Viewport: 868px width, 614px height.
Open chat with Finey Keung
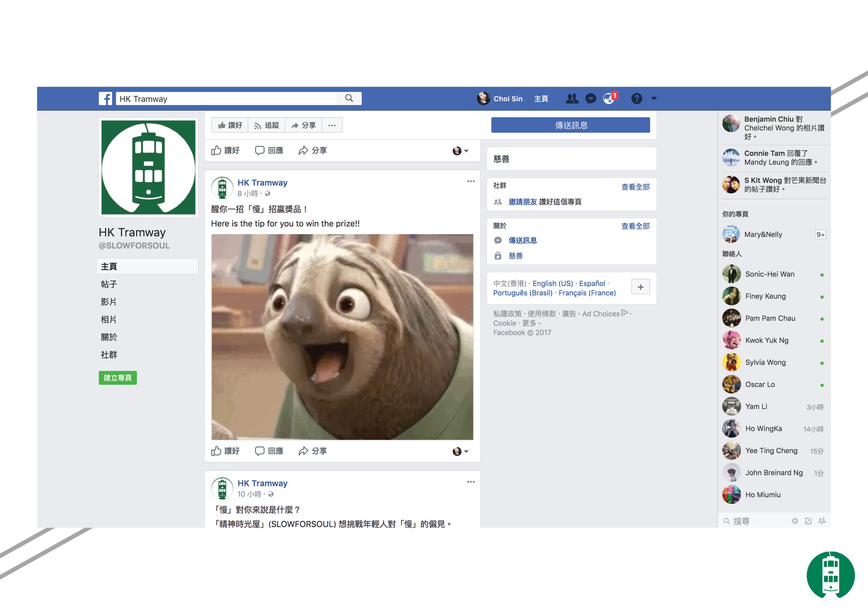pyautogui.click(x=774, y=296)
